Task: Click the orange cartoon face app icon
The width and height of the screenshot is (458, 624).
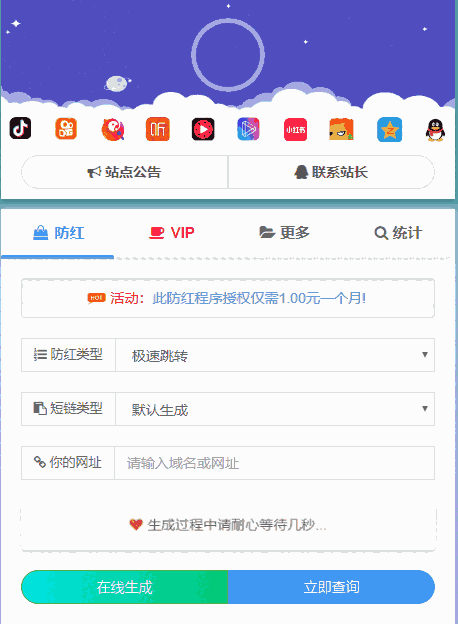Action: pos(341,129)
